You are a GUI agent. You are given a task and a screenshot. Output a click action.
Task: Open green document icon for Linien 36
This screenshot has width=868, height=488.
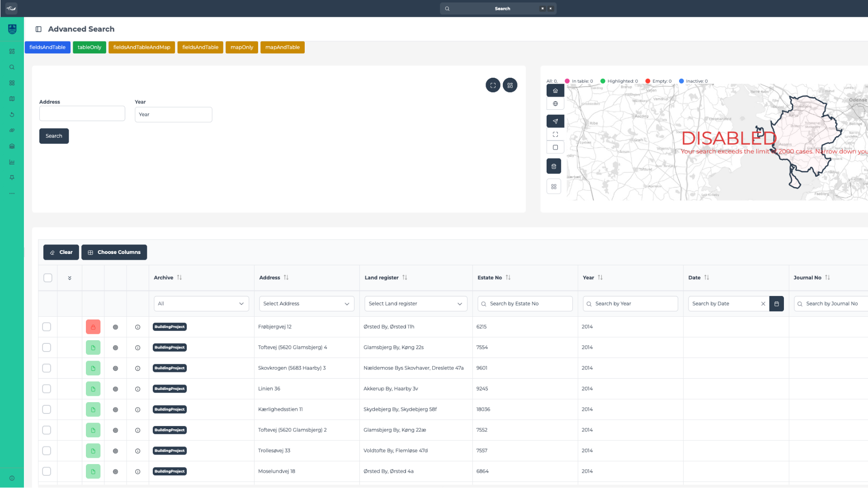(93, 389)
